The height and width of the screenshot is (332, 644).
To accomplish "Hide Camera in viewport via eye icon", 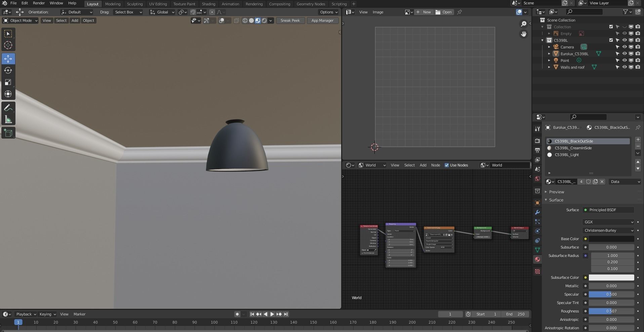I will click(625, 47).
